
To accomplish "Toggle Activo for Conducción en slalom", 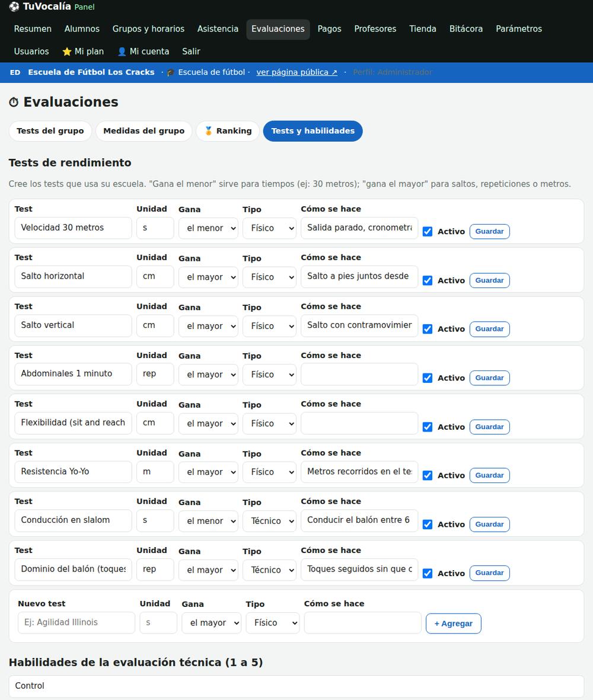I will (x=428, y=524).
